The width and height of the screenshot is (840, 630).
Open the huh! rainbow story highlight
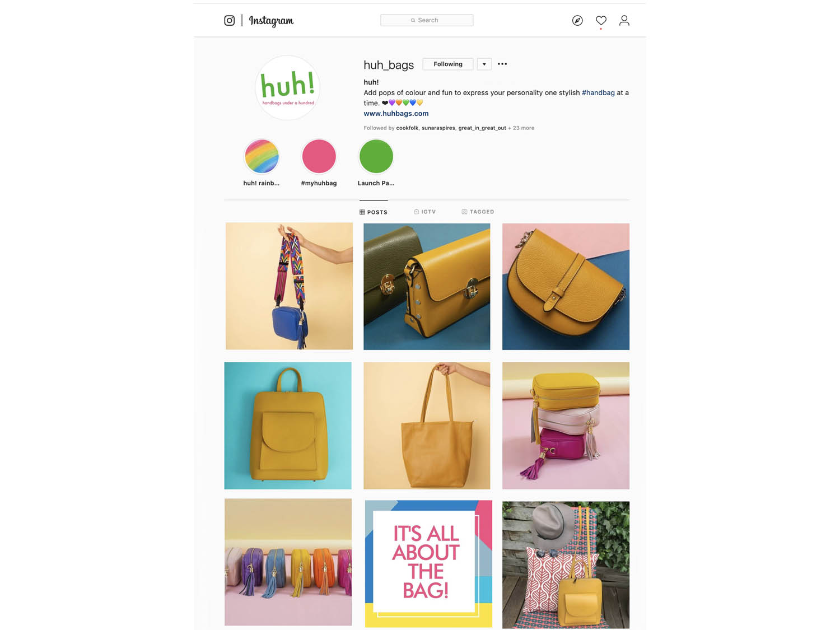pos(262,156)
